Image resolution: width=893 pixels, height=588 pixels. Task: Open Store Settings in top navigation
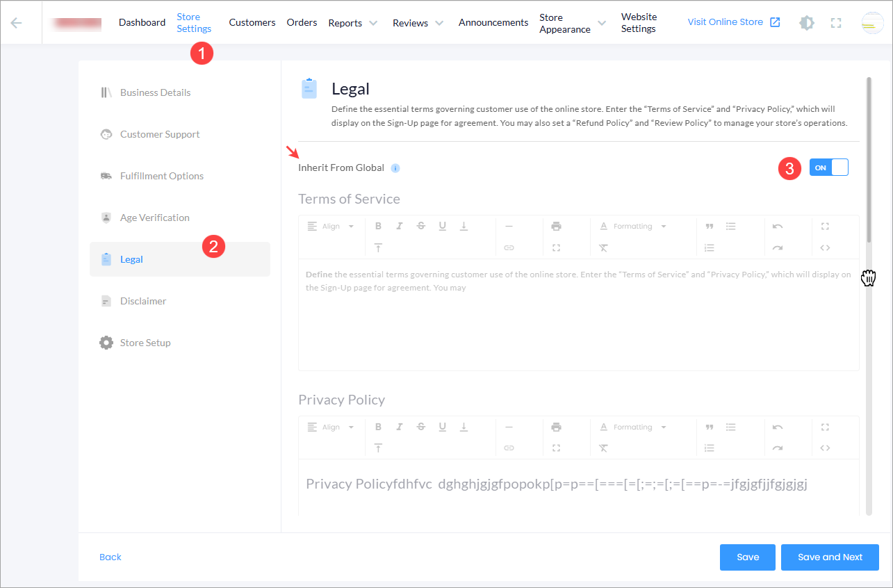[194, 23]
